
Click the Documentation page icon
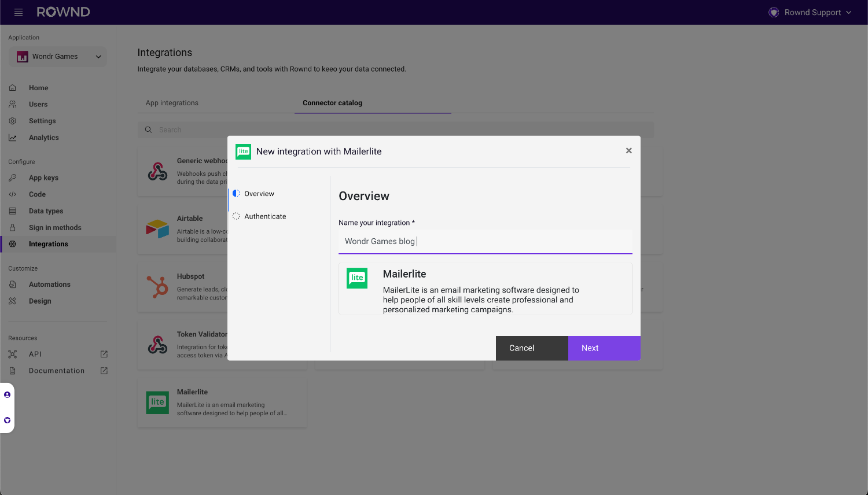pyautogui.click(x=13, y=371)
